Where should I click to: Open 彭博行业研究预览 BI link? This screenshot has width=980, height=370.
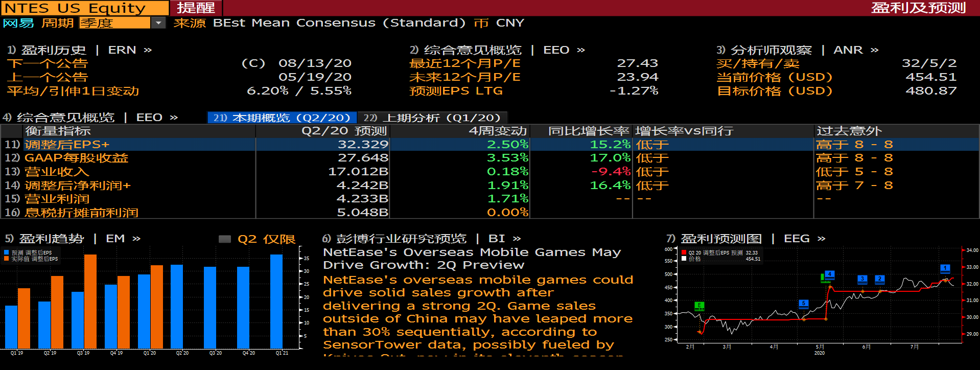tap(422, 239)
